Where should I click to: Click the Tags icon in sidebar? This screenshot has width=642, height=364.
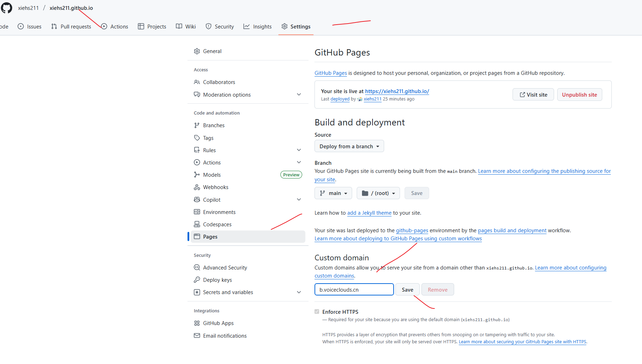(197, 138)
